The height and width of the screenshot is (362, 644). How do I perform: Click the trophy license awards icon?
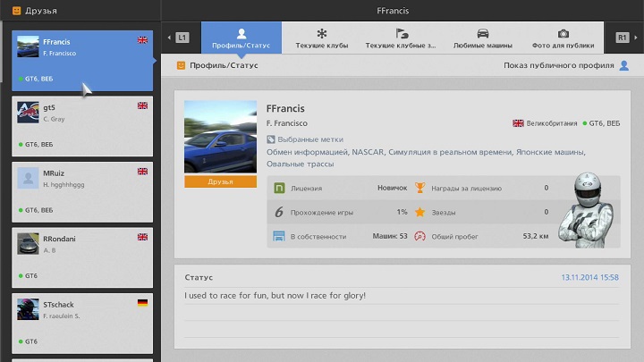click(419, 189)
